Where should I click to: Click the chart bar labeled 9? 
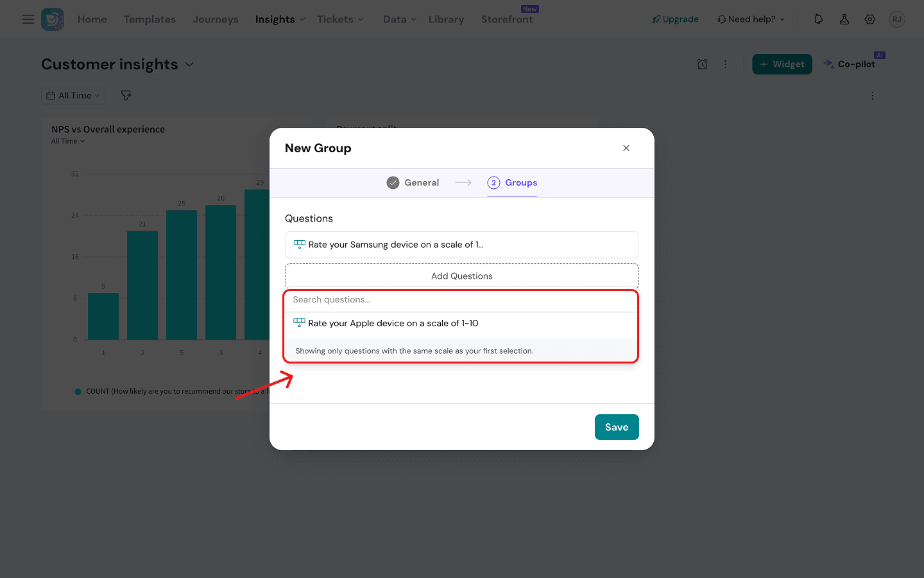[103, 317]
